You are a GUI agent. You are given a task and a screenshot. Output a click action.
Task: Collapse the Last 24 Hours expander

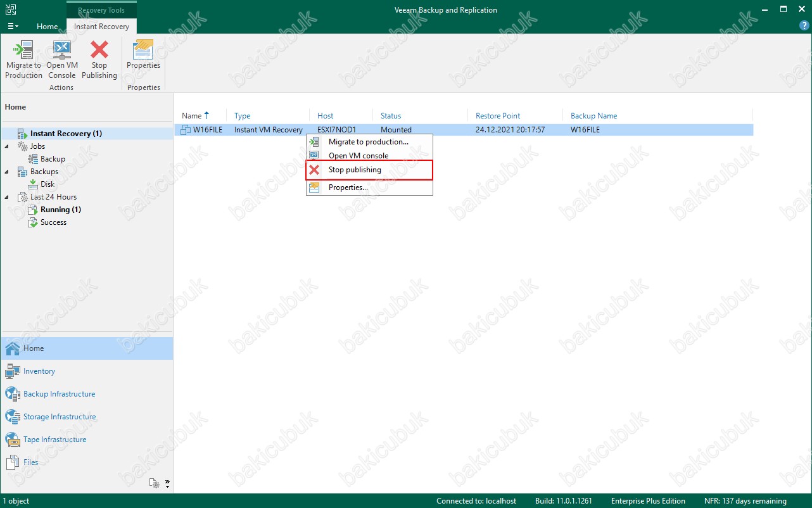(7, 197)
